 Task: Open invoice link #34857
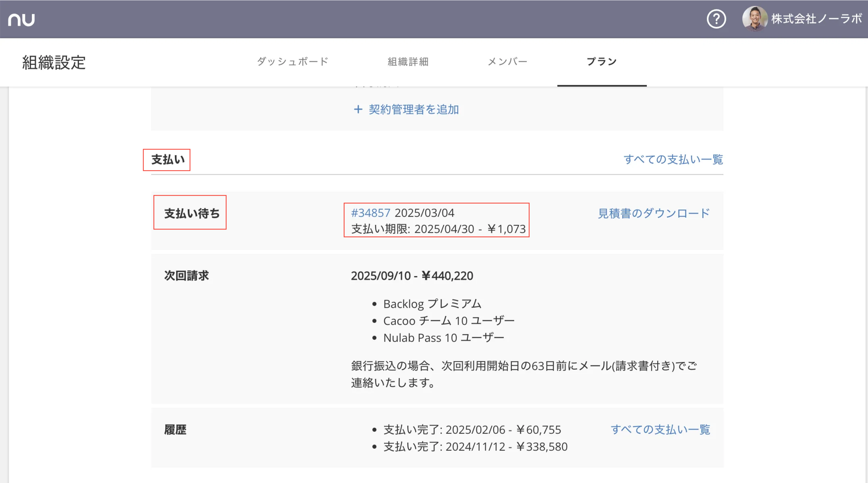tap(370, 213)
